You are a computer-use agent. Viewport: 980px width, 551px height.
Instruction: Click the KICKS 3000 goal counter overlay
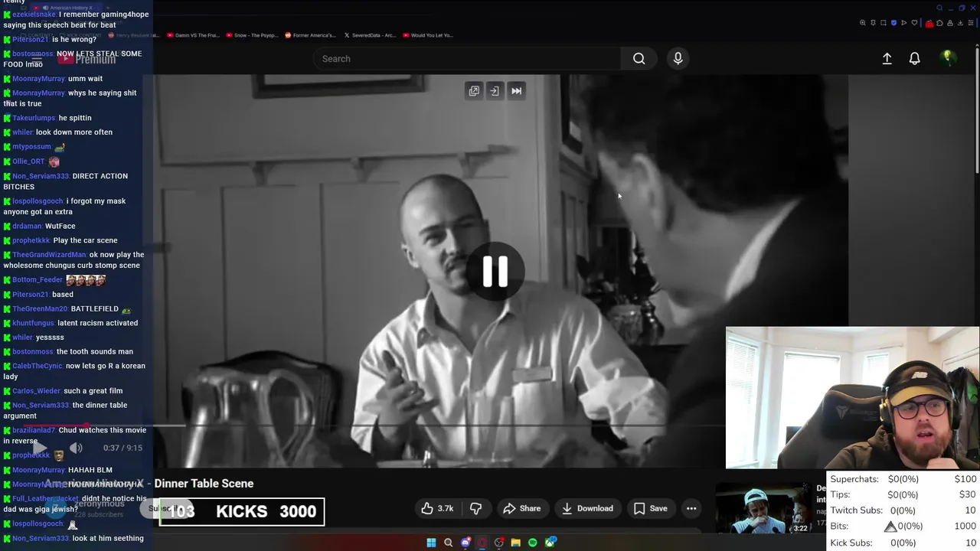(242, 512)
